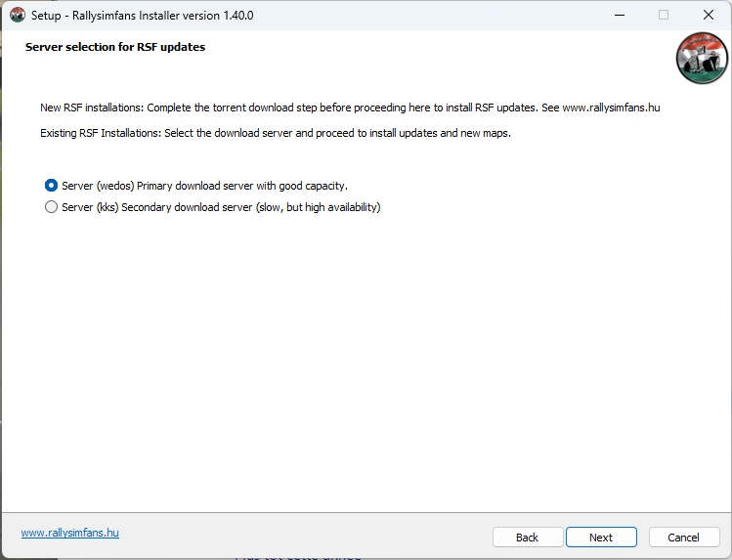
Task: Click the greyed-out maximize window button
Action: pyautogui.click(x=664, y=16)
